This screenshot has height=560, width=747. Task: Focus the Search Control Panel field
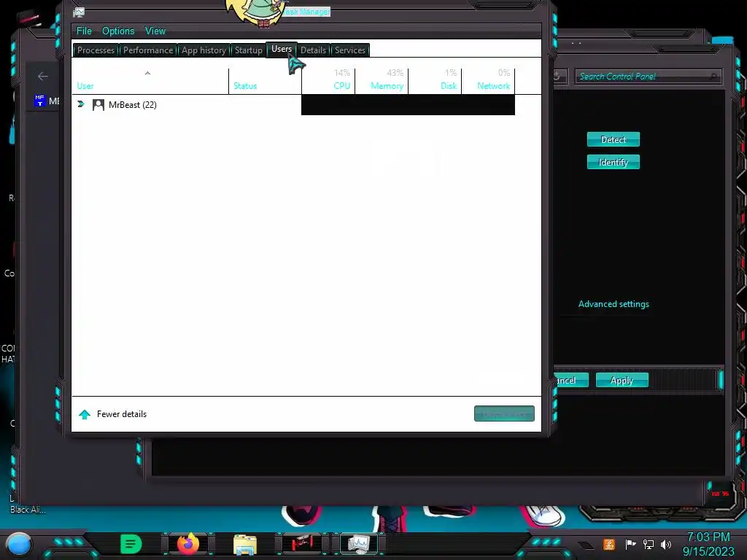click(648, 77)
